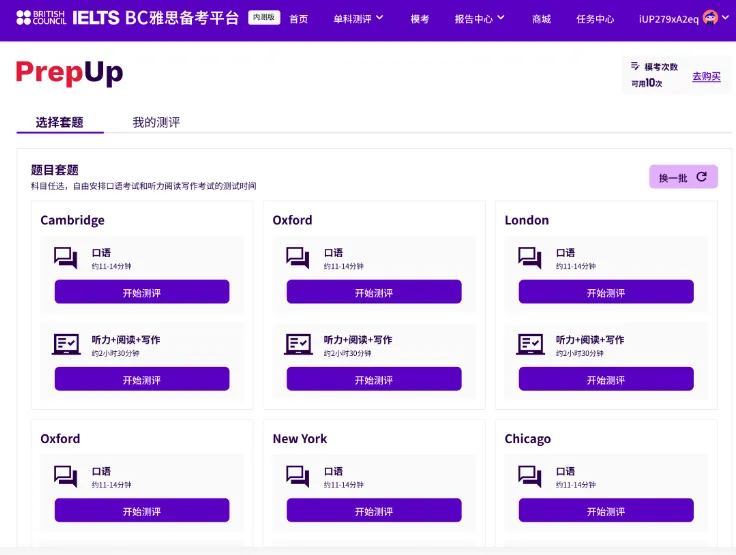Open 商城 in navigation bar

tap(541, 19)
